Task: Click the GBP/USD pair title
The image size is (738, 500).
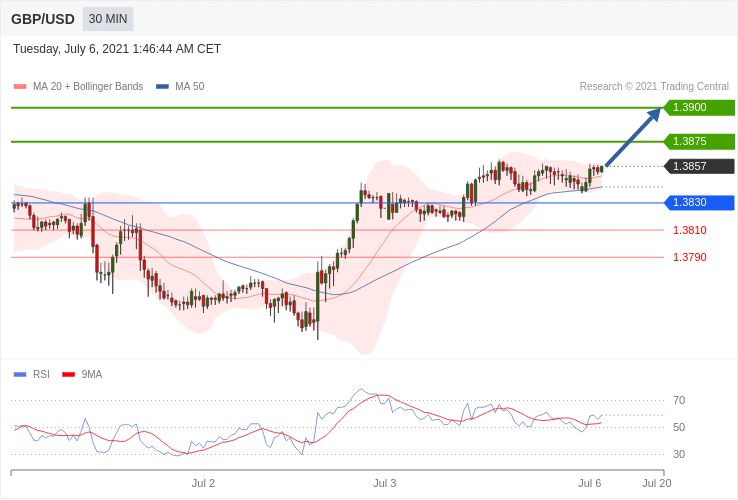Action: (x=43, y=19)
